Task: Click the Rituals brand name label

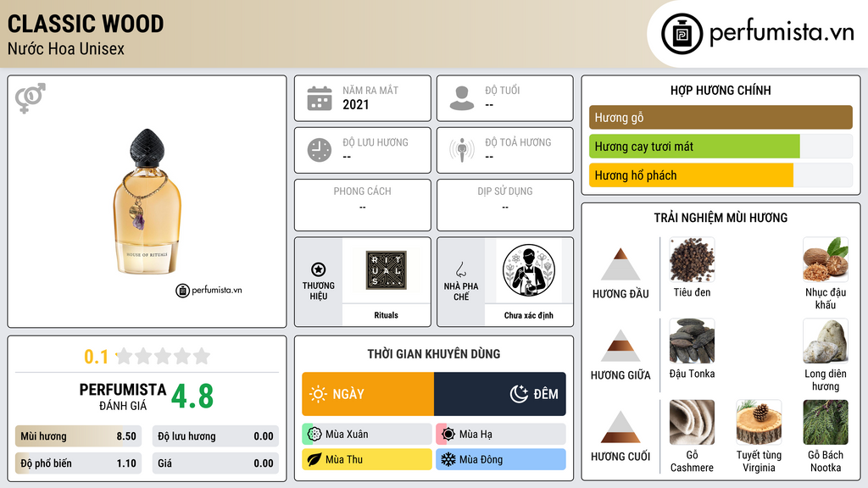Action: click(386, 315)
